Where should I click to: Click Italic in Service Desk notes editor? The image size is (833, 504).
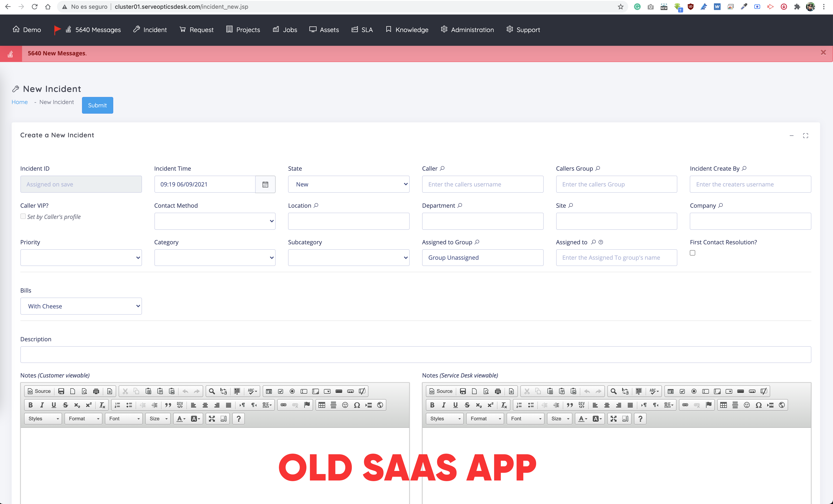point(444,405)
